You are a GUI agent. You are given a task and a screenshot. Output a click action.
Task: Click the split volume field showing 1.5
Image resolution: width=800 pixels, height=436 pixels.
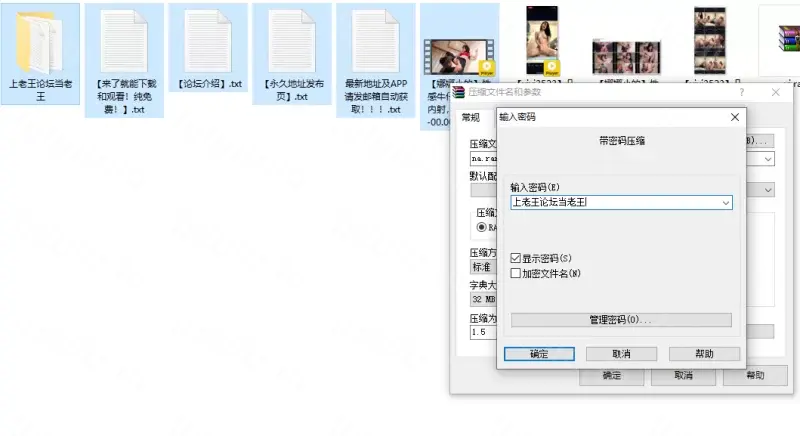[x=483, y=332]
